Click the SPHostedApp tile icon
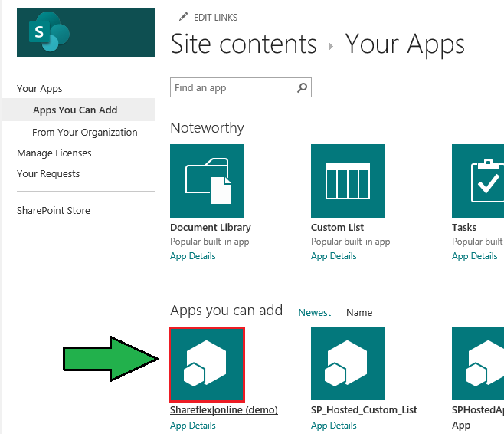Viewport: 504px width, 434px height. click(x=479, y=363)
